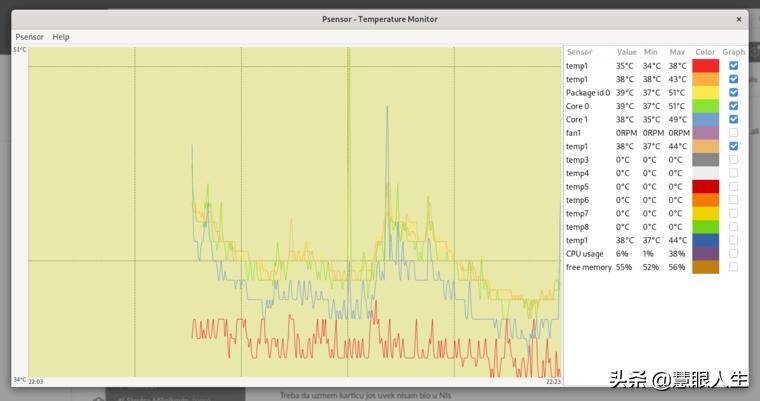Screen dimensions: 760x401
Task: Toggle graph checkbox for CPU usage
Action: (733, 254)
